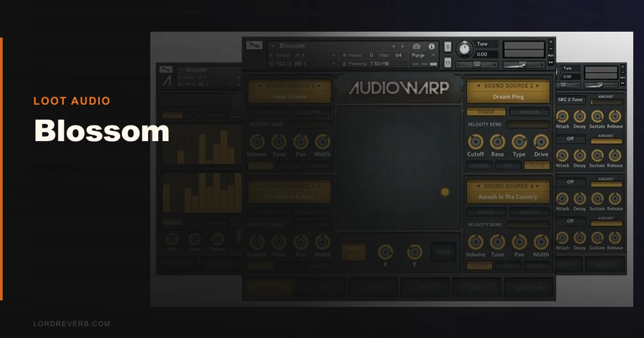Mute the instrument with M button

click(448, 63)
